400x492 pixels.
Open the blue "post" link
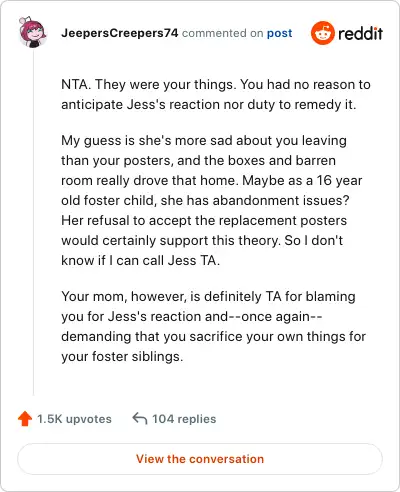pyautogui.click(x=279, y=33)
